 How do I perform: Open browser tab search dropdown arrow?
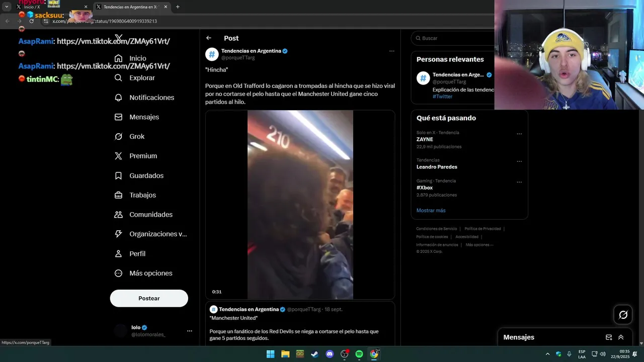[7, 7]
